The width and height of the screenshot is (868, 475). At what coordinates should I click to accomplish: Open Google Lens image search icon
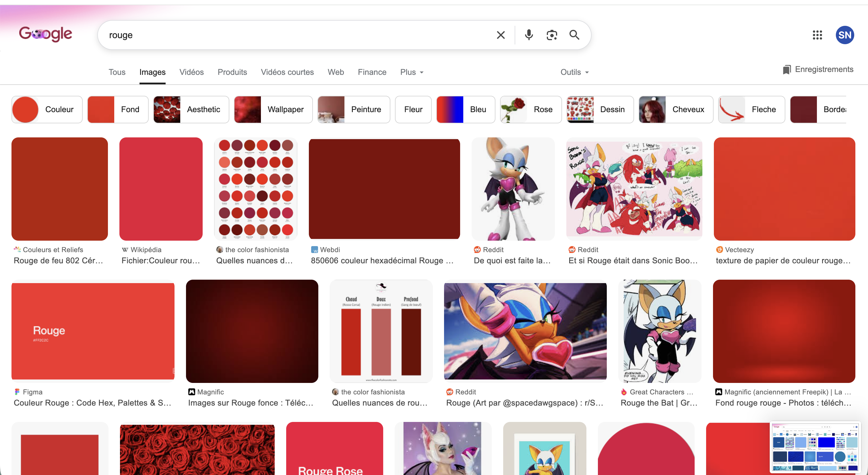point(552,35)
